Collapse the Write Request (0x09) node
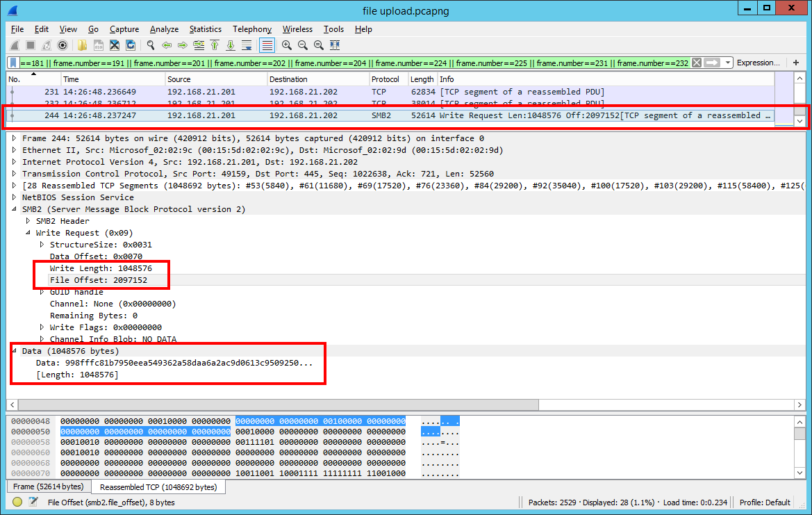Viewport: 812px width, 515px height. (x=28, y=233)
